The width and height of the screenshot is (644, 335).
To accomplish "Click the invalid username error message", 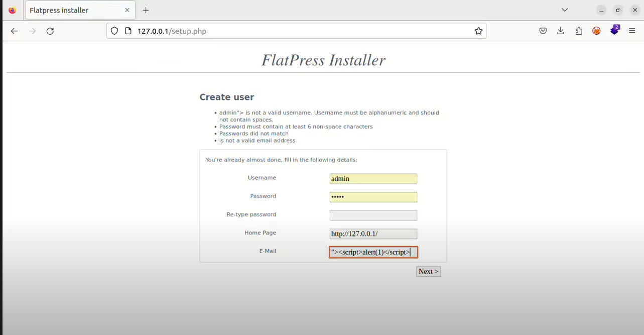I will (329, 116).
